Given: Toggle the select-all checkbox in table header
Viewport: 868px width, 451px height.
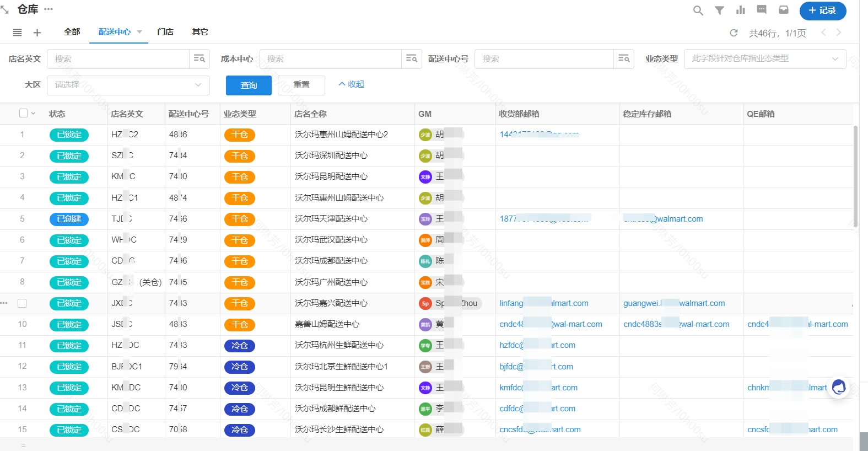Looking at the screenshot, I should (23, 113).
